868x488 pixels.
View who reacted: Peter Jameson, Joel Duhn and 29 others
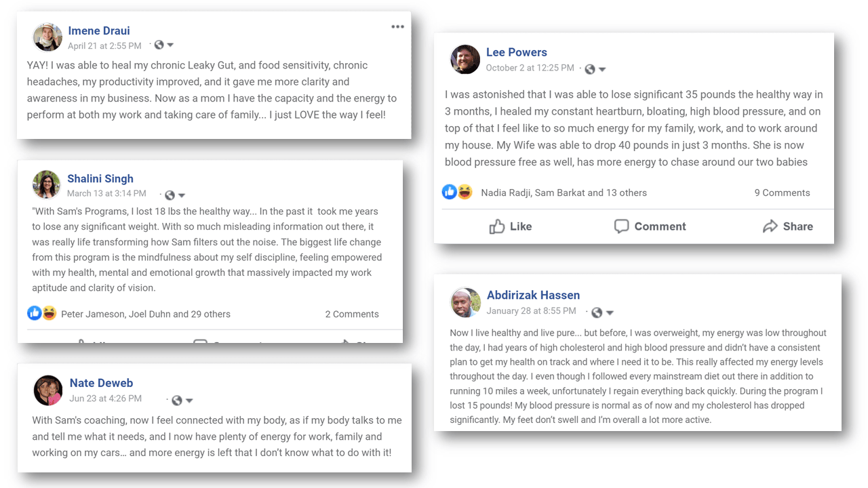point(146,314)
